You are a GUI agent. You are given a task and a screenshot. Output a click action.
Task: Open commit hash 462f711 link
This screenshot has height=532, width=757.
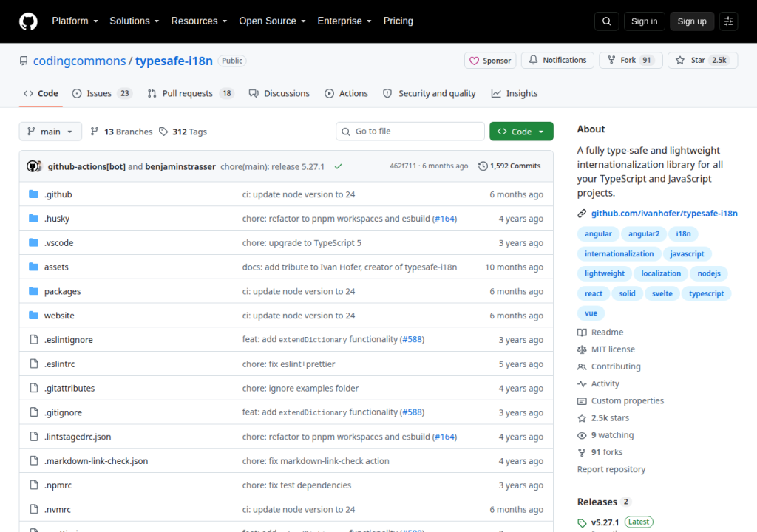(x=403, y=166)
